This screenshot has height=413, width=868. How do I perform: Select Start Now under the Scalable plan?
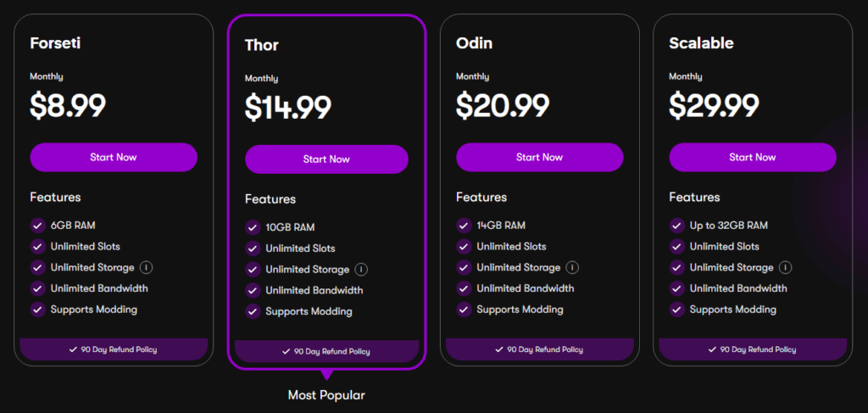click(752, 157)
